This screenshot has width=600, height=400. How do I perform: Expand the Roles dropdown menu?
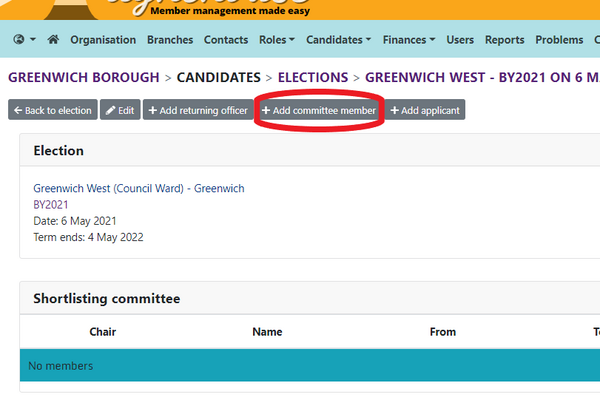click(x=277, y=40)
